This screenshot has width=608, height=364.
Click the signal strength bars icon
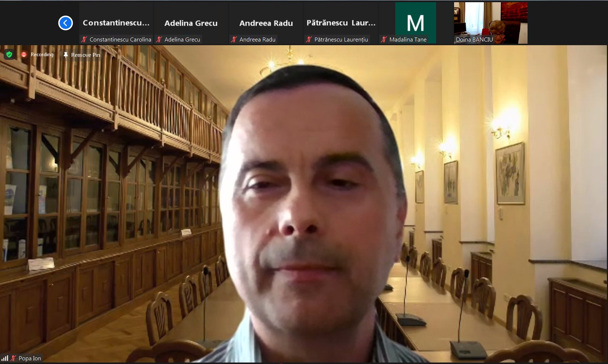coord(5,358)
